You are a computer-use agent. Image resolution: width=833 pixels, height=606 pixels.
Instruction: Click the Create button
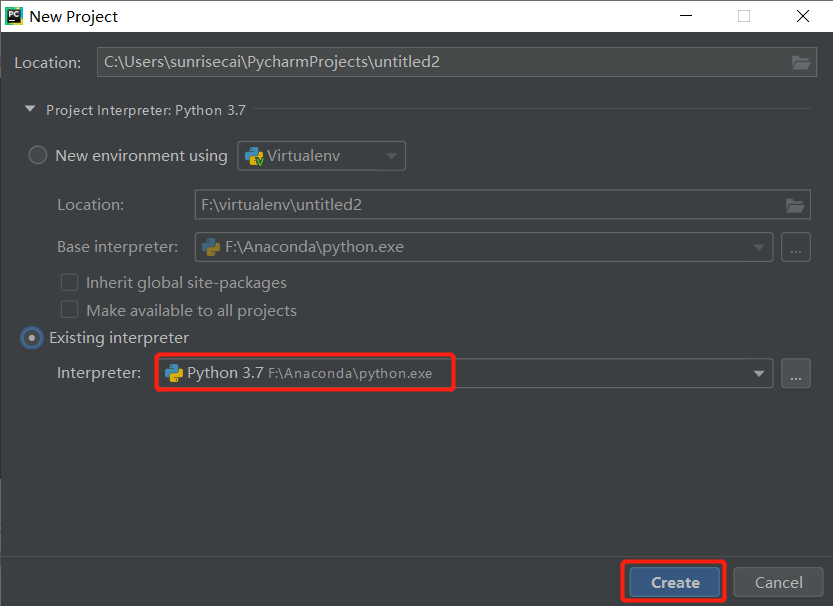(x=675, y=582)
